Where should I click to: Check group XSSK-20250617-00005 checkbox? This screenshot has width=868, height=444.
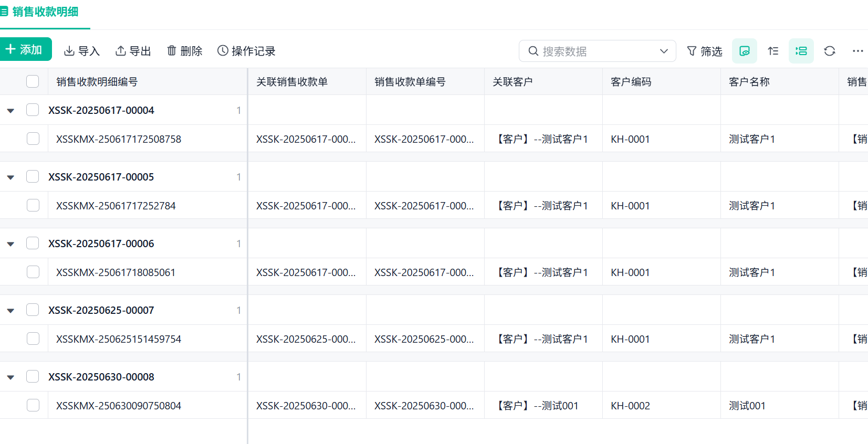[x=33, y=176]
